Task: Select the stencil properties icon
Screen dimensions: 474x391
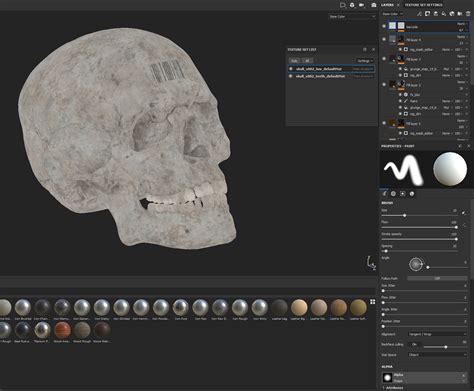Action: [x=403, y=193]
